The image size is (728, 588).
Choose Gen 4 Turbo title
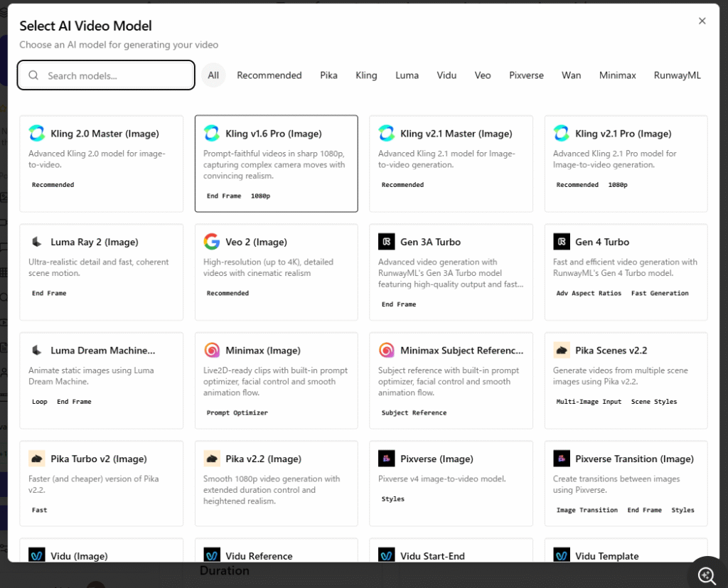[601, 242]
